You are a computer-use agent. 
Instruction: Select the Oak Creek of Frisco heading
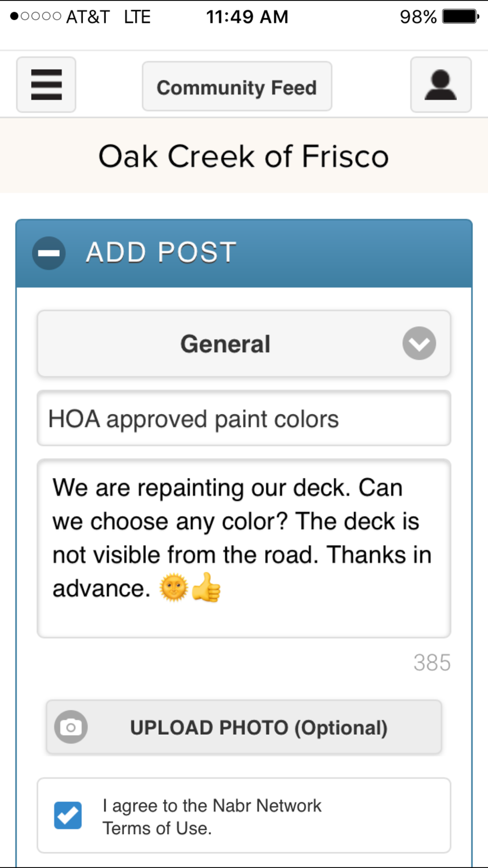(244, 156)
